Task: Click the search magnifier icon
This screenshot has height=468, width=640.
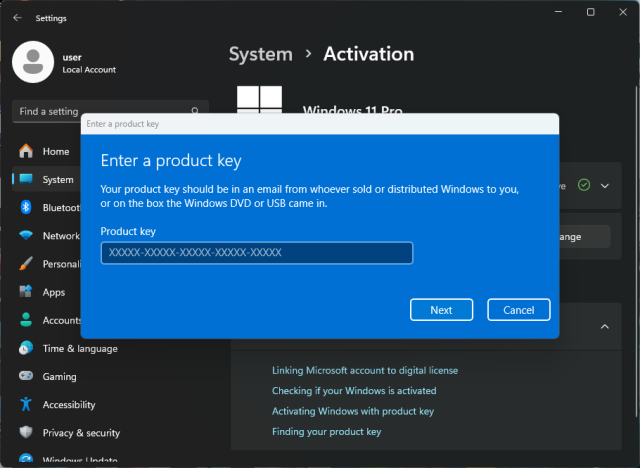Action: point(195,111)
